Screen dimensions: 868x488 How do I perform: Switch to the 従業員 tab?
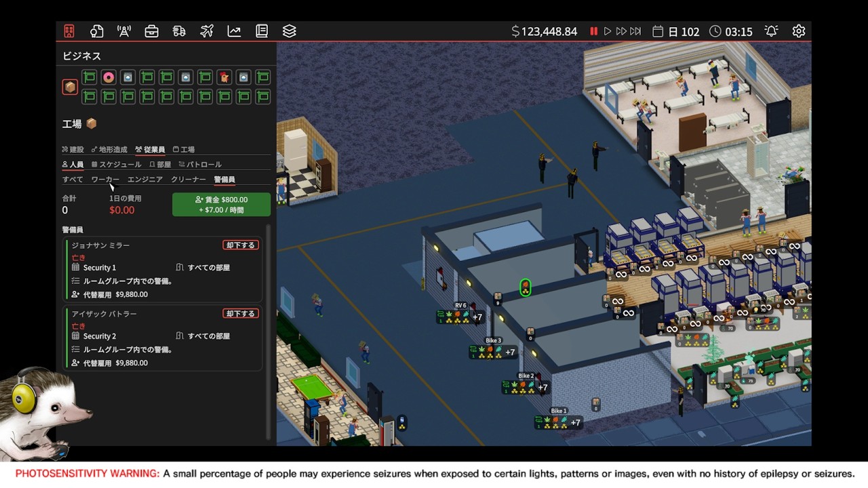pos(150,150)
